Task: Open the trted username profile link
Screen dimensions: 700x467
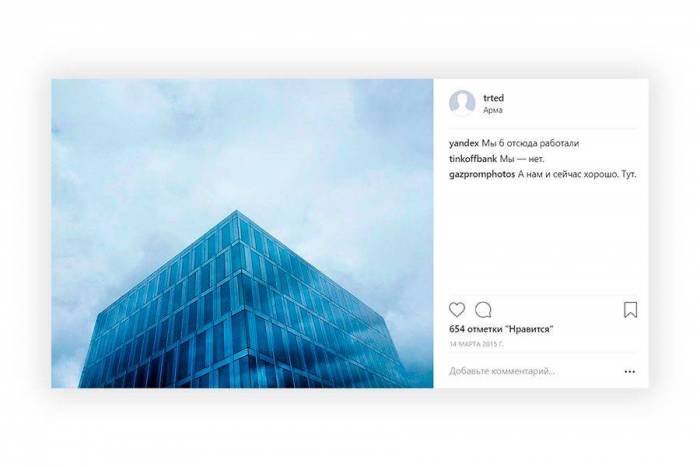Action: [493, 98]
